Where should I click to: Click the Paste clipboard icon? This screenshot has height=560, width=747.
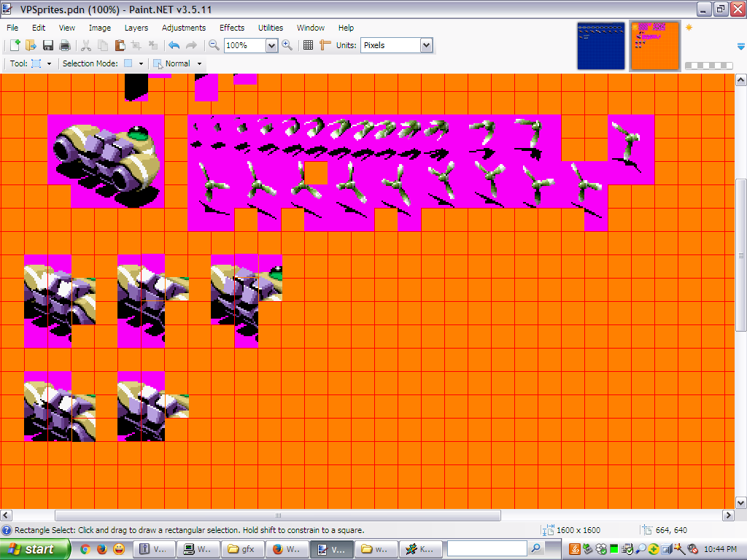coord(120,45)
